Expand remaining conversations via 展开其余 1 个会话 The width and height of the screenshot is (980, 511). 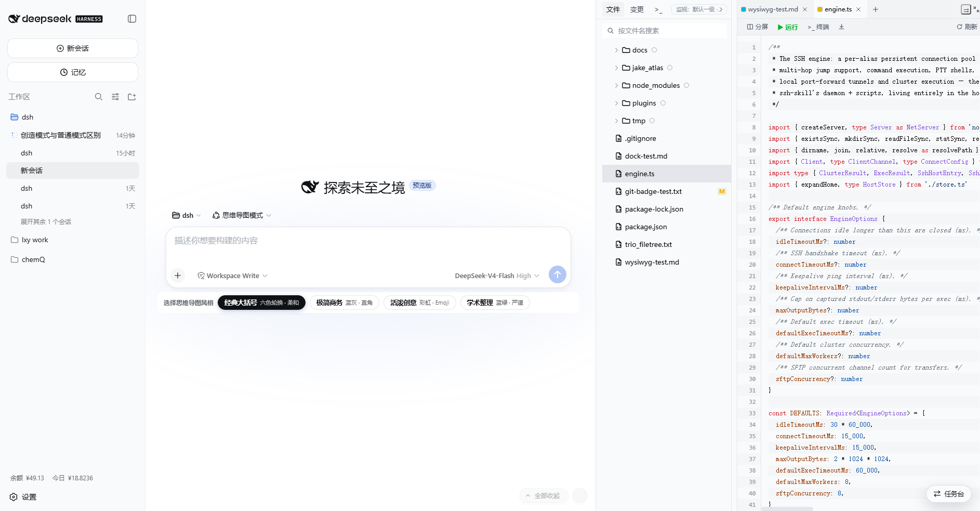click(46, 222)
